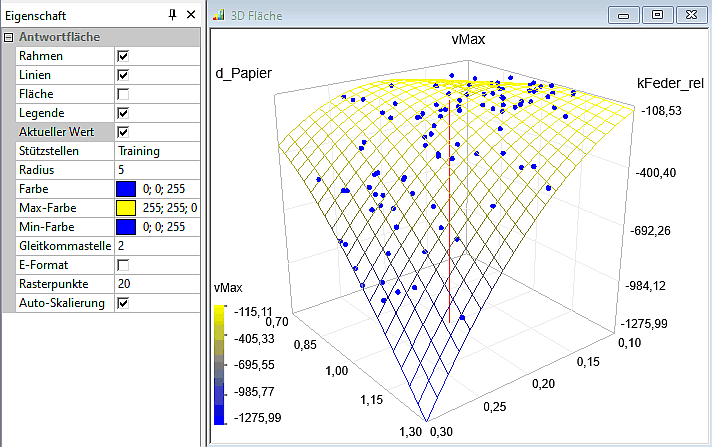Select the Linien property label
The width and height of the screenshot is (712, 447).
tap(35, 75)
